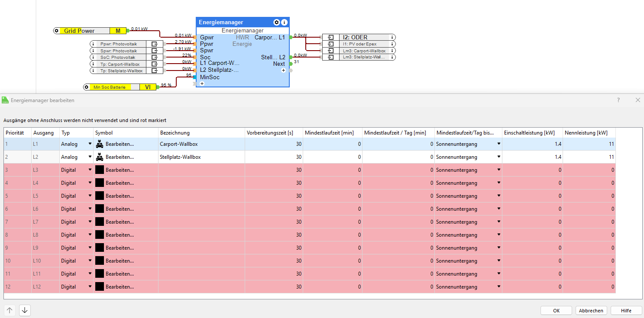This screenshot has height=318, width=644.
Task: Click the Einschaltleistung [kW] column header
Action: coord(533,133)
